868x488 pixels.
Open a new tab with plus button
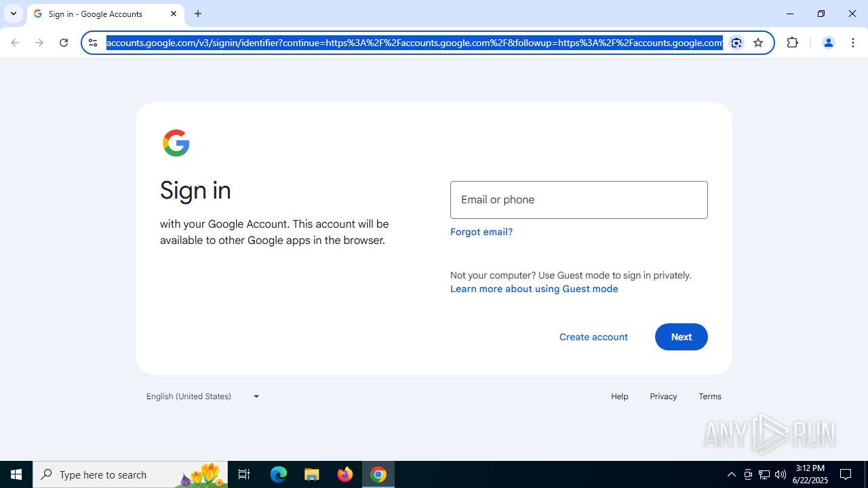[198, 14]
